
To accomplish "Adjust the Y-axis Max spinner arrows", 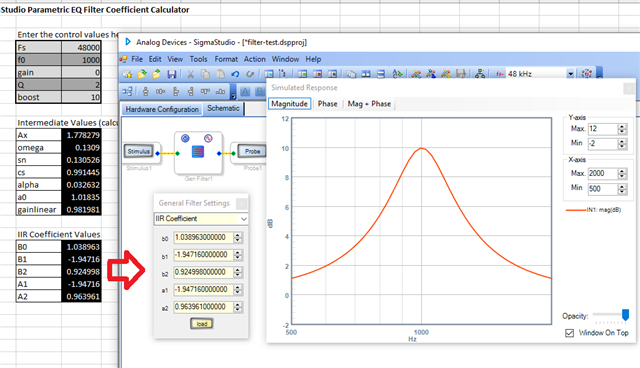I will point(622,129).
